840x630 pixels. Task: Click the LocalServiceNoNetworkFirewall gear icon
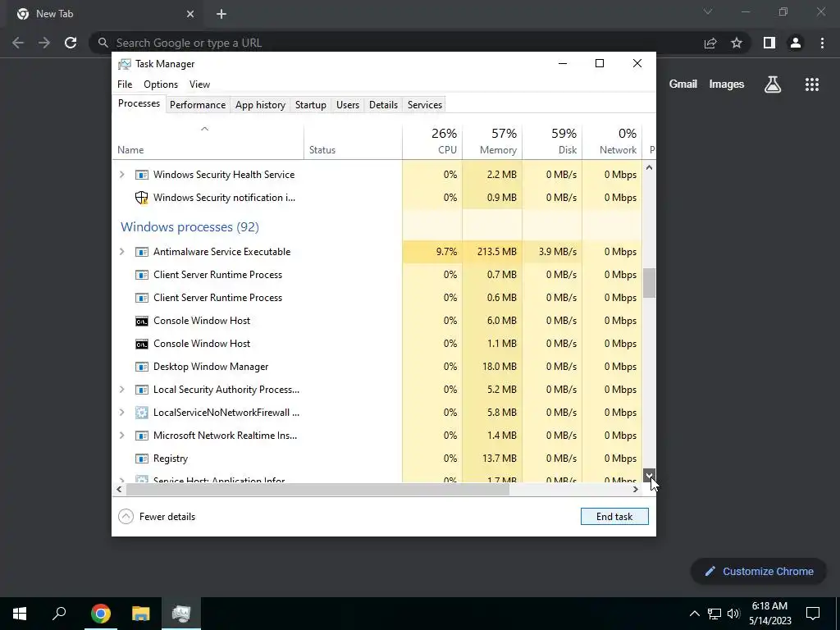pyautogui.click(x=141, y=413)
